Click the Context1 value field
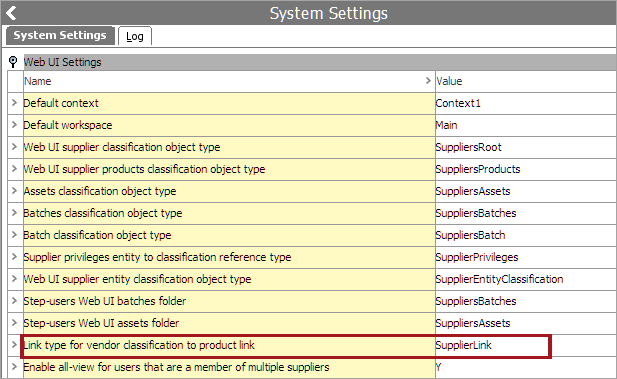617x379 pixels. (526, 103)
